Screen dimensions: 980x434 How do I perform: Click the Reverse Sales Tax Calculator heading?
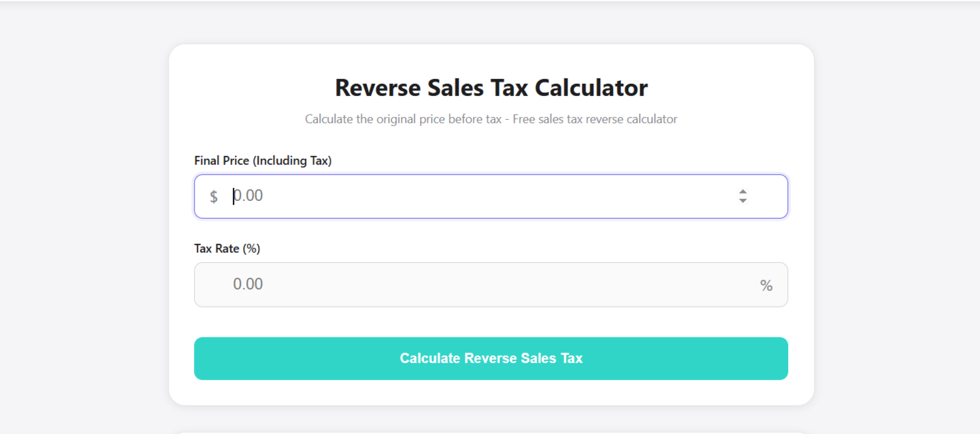point(491,87)
